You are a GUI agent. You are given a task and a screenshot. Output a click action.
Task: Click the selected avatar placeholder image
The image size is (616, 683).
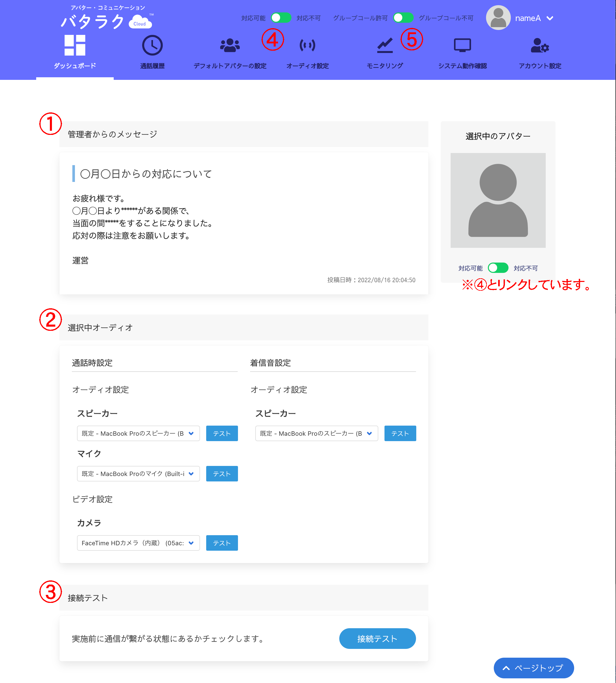tap(498, 200)
